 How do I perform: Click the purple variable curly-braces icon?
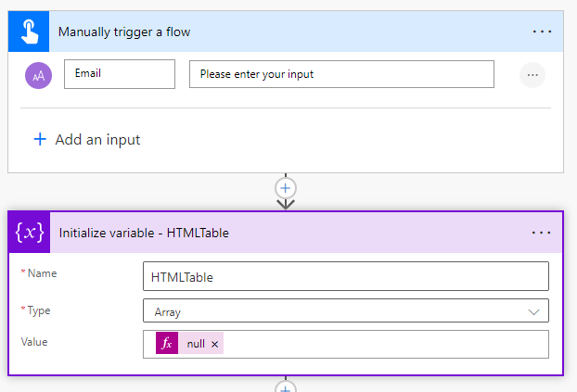click(x=29, y=233)
